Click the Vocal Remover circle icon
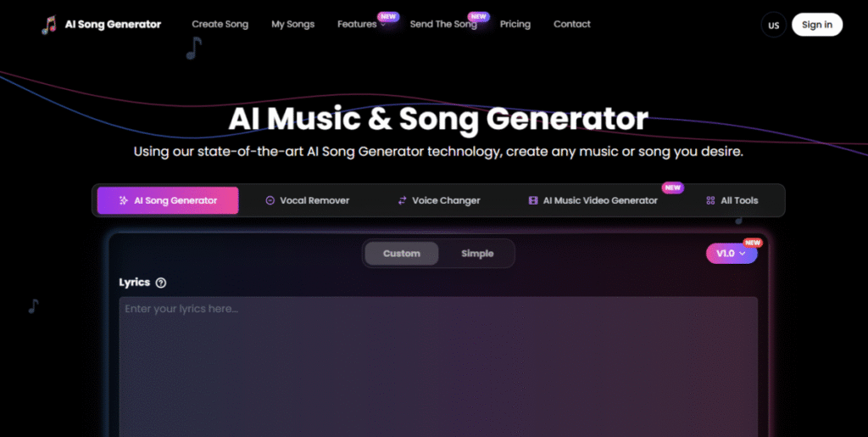The width and height of the screenshot is (868, 437). [270, 201]
